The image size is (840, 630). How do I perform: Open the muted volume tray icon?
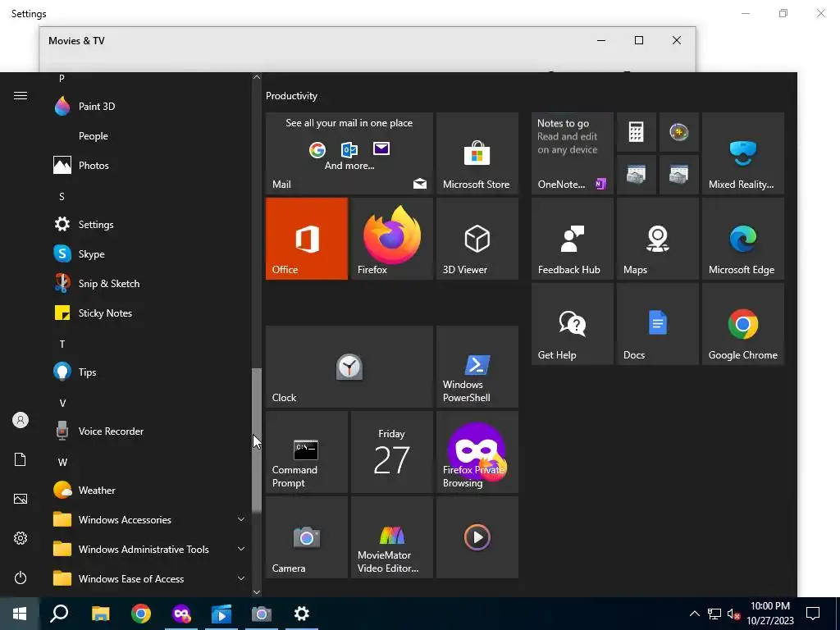point(733,614)
